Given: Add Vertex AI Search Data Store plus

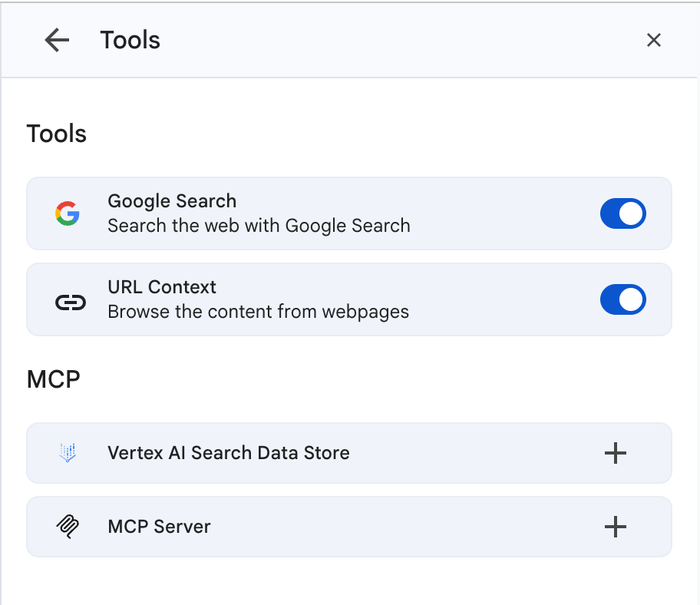Looking at the screenshot, I should (615, 453).
